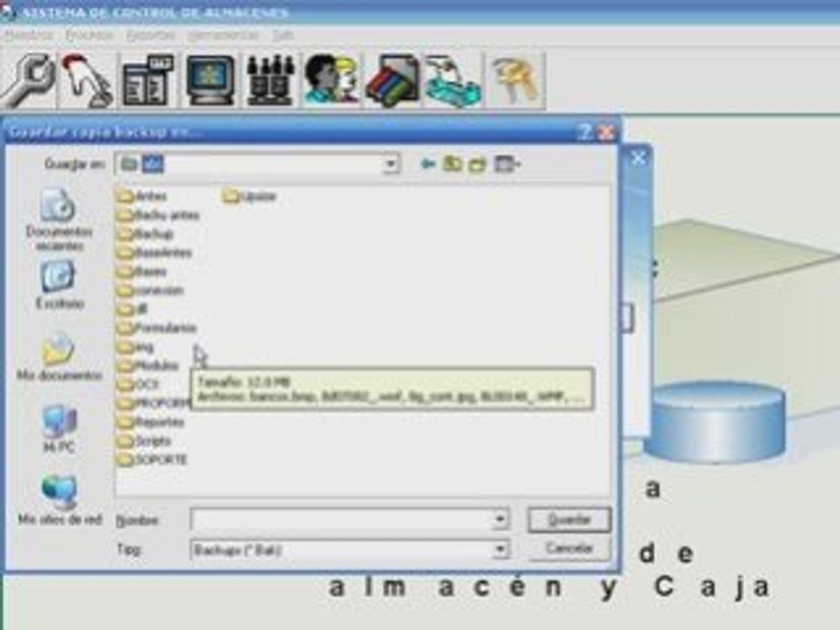Create a new folder in dialog
Viewport: 840px width, 630px height.
pyautogui.click(x=478, y=164)
